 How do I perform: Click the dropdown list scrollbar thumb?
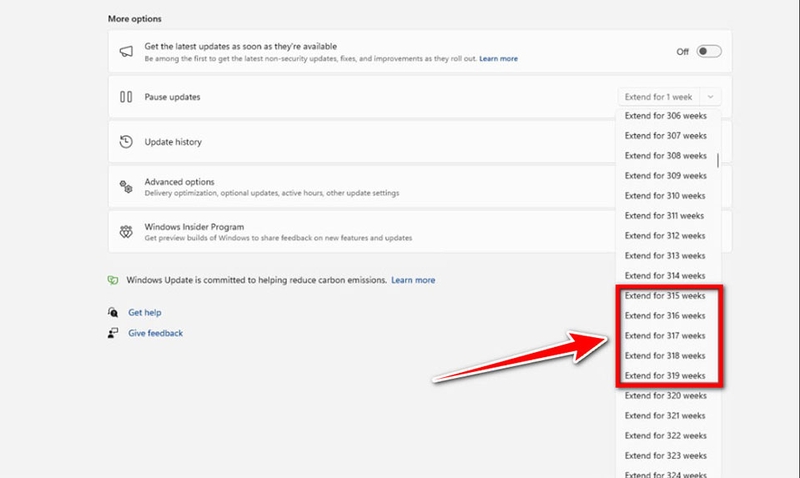(718, 160)
